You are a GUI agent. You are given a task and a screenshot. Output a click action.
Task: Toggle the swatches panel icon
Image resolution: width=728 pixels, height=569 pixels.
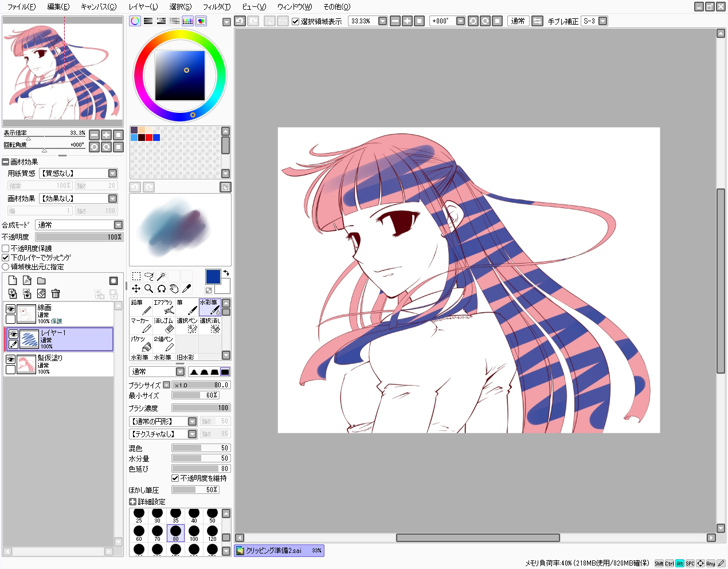[187, 21]
